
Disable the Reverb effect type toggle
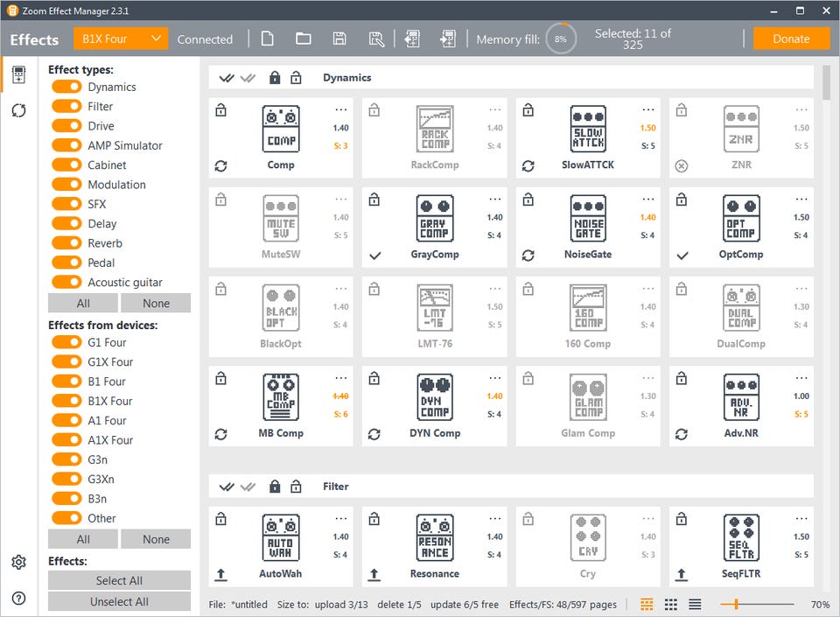(x=66, y=243)
